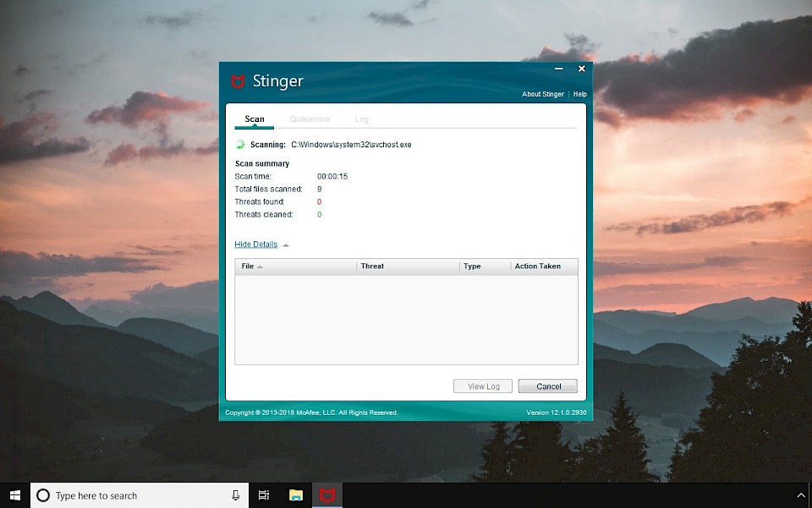Image resolution: width=812 pixels, height=508 pixels.
Task: Show hidden system tray icons
Action: click(x=802, y=496)
